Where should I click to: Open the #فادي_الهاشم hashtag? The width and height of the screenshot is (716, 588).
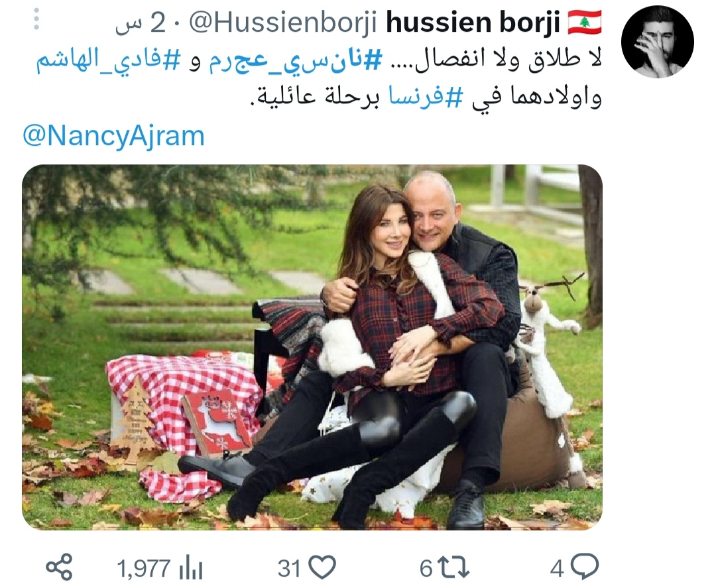(x=109, y=62)
